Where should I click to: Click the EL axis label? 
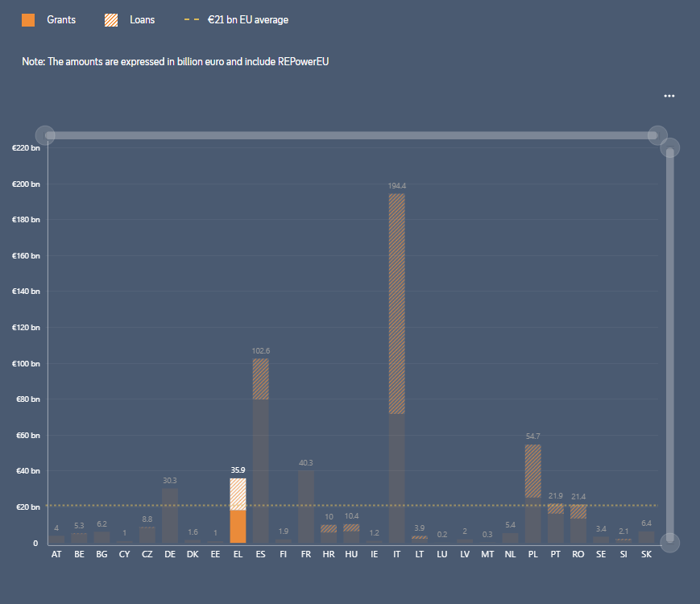(238, 554)
